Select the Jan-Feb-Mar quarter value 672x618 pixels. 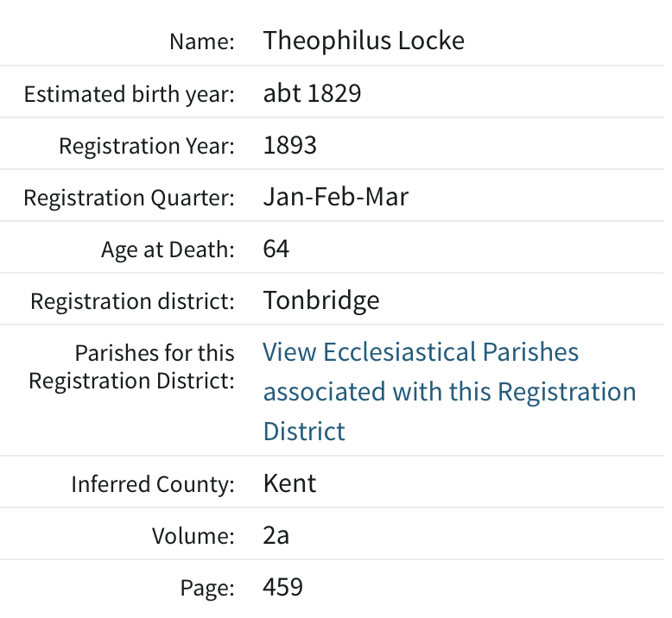tap(335, 197)
